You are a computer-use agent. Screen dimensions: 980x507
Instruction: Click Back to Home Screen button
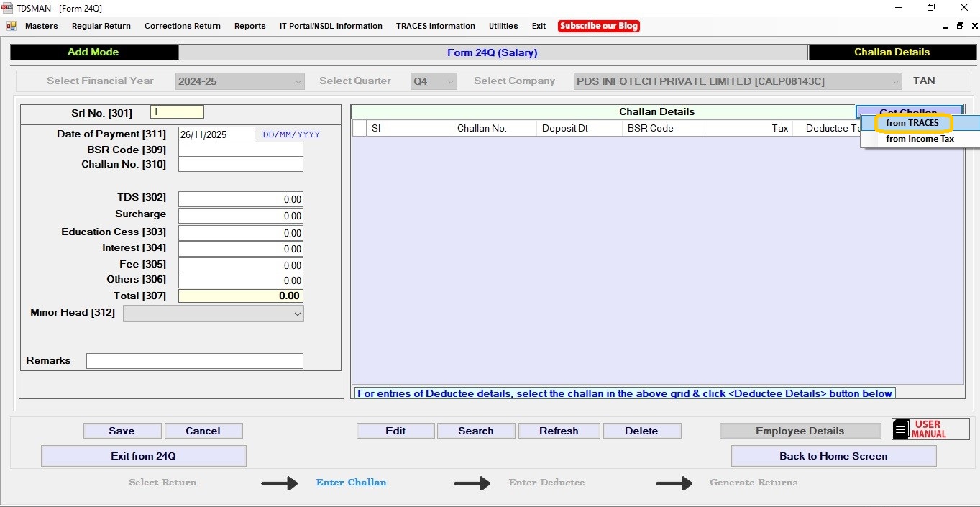(x=833, y=456)
